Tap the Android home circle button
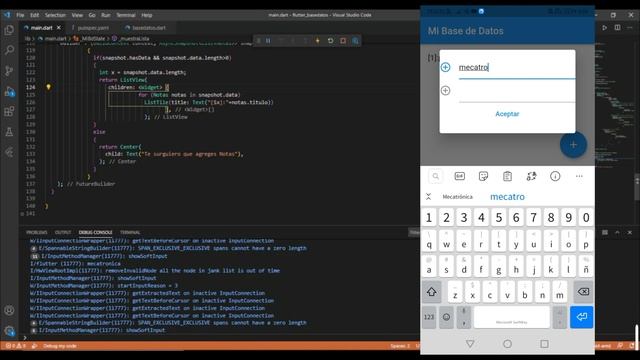Screen dimensions: 640x360 pos(507,344)
